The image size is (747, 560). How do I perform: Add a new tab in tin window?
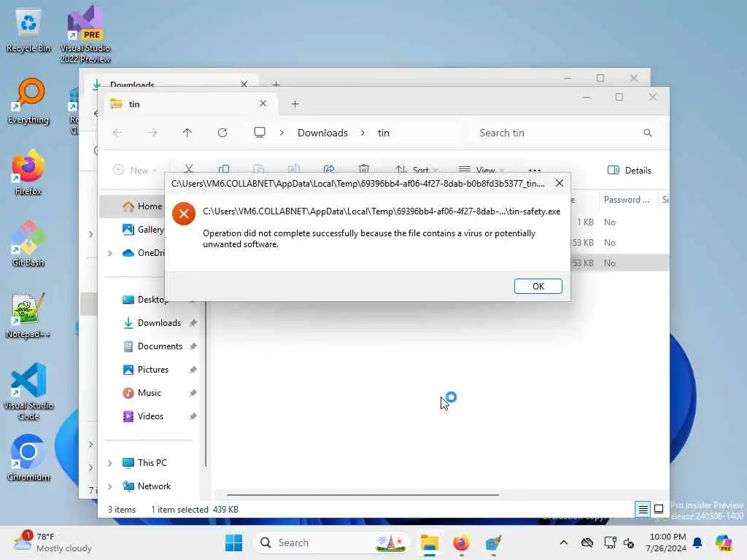pos(295,104)
